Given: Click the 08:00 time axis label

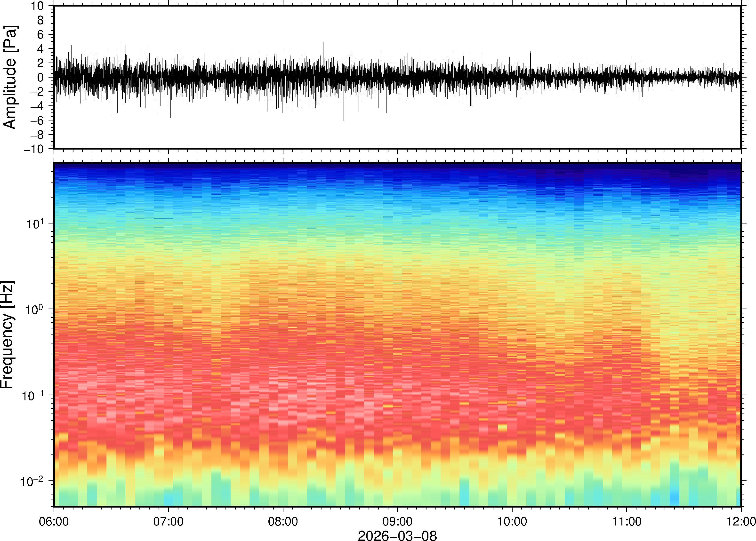Looking at the screenshot, I should click(283, 521).
